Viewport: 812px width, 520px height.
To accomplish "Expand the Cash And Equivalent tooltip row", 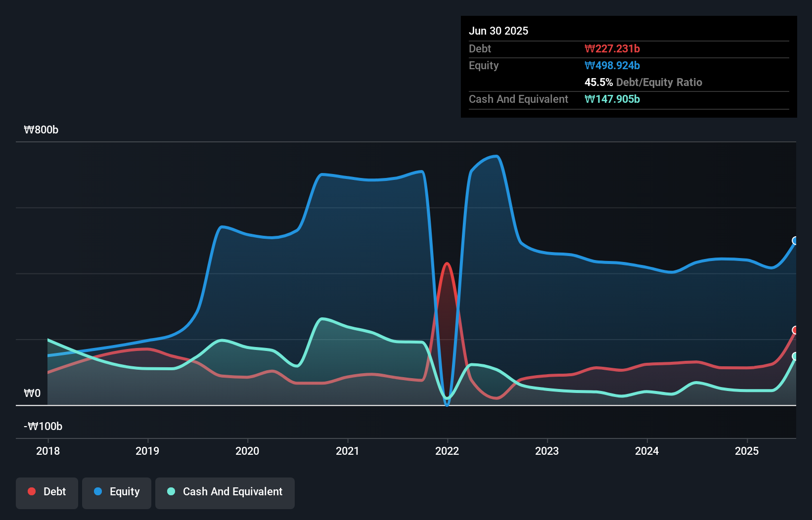I will [x=518, y=99].
